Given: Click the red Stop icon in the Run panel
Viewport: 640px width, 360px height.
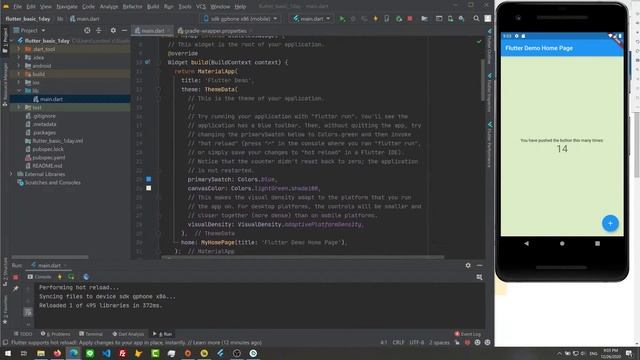Looking at the screenshot, I should point(16,277).
